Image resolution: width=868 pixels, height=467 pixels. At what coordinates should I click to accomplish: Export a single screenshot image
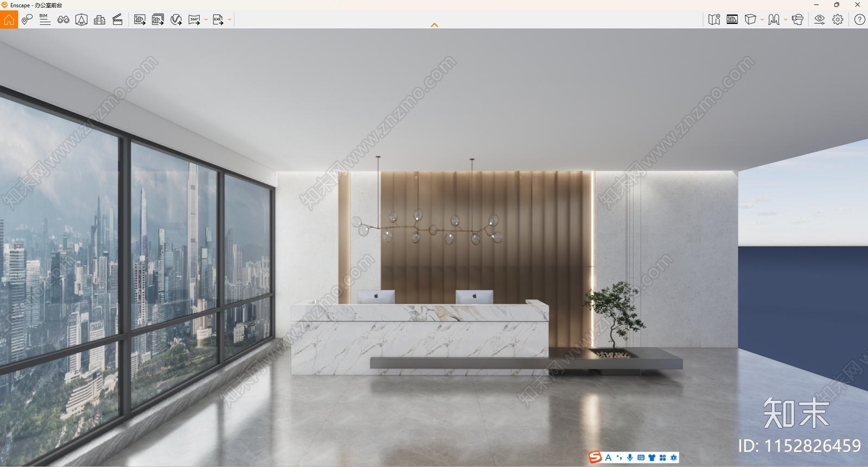coord(139,20)
